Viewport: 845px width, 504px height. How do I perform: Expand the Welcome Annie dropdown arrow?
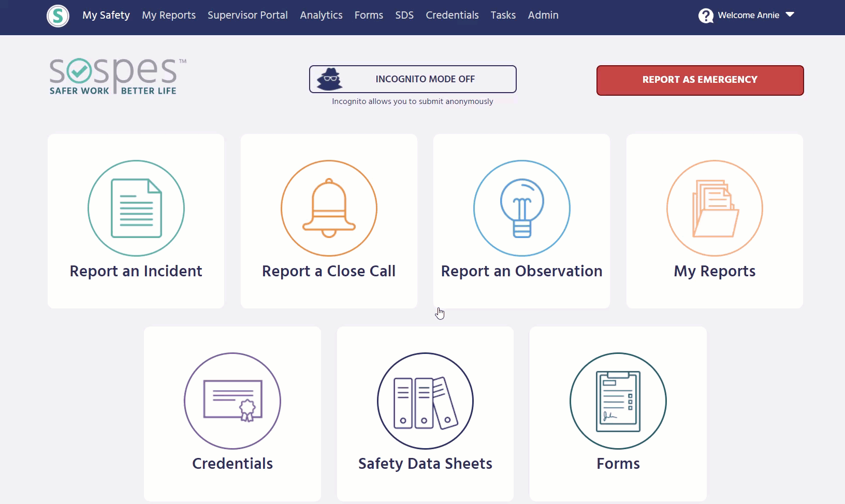pyautogui.click(x=790, y=14)
